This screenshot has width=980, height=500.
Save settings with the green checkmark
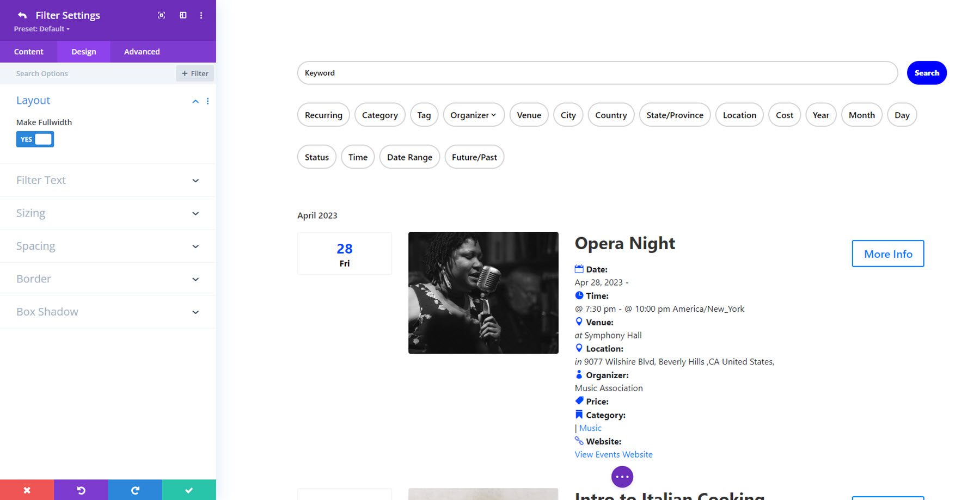coord(188,490)
